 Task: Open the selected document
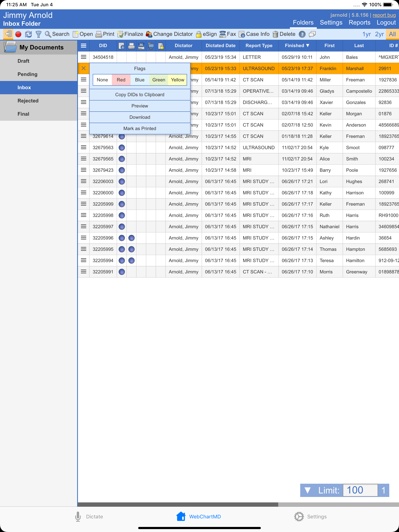[x=83, y=34]
